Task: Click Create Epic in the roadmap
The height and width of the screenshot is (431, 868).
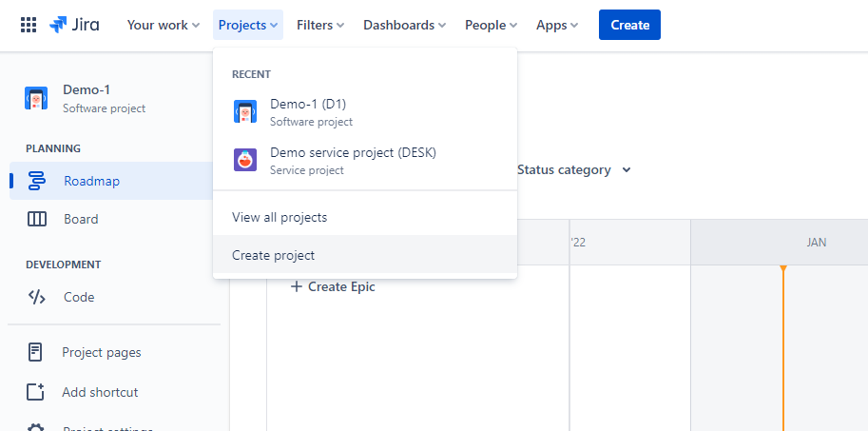Action: [333, 286]
